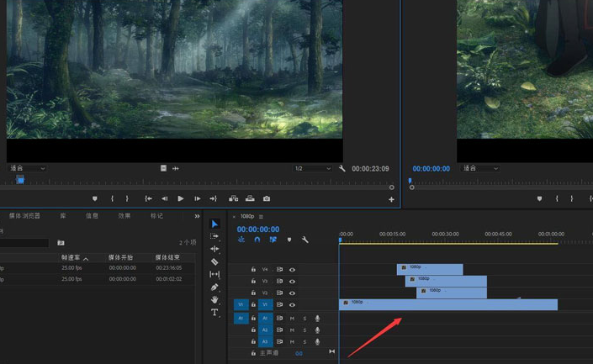Image resolution: width=593 pixels, height=364 pixels.
Task: Choose the Hand tool
Action: tap(214, 299)
